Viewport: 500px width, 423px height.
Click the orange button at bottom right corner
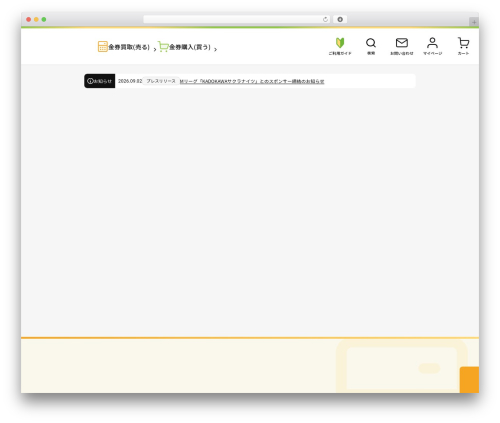click(x=469, y=380)
